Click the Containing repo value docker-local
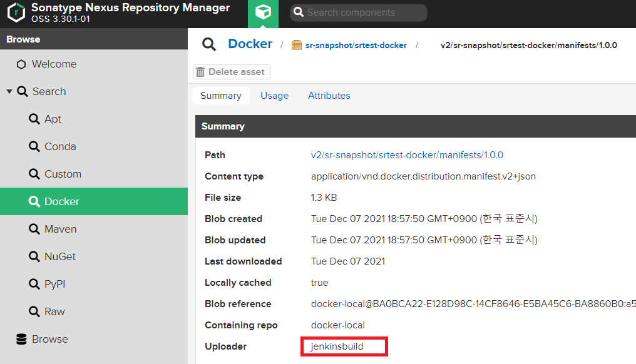This screenshot has width=636, height=364. pos(338,325)
